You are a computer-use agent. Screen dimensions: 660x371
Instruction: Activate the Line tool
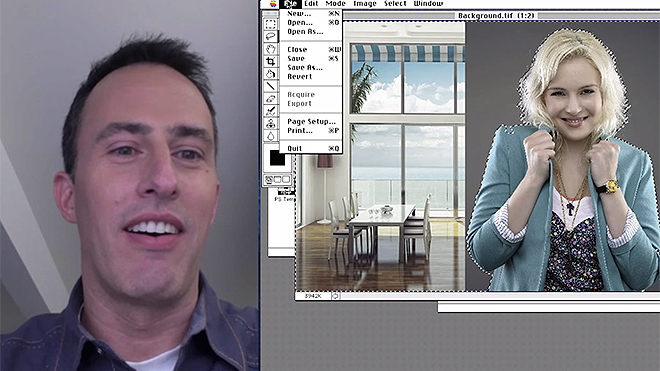coord(271,86)
